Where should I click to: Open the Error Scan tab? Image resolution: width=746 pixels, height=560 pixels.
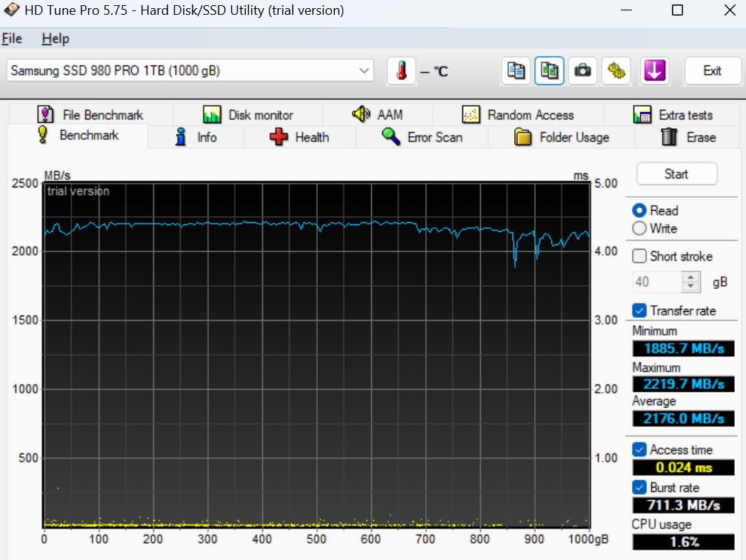click(422, 137)
